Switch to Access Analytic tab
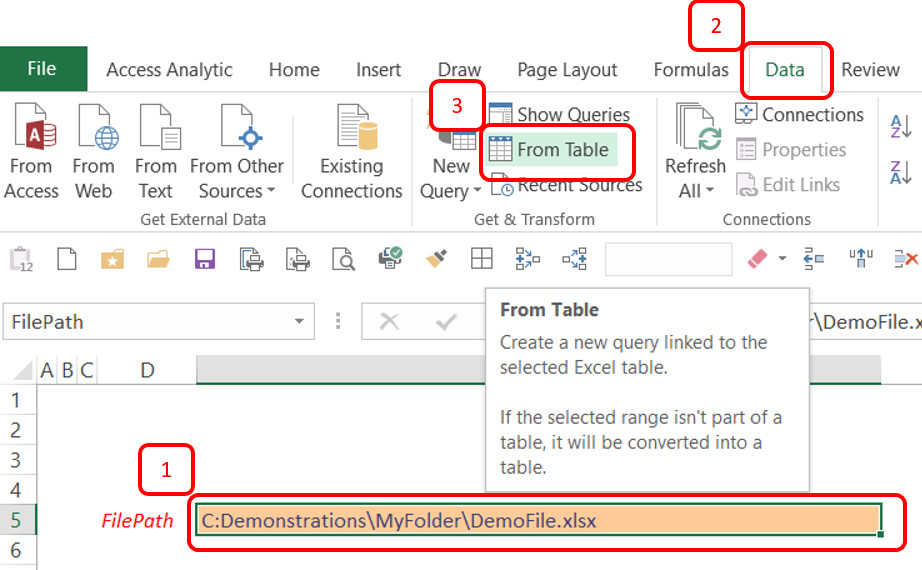 pos(169,70)
